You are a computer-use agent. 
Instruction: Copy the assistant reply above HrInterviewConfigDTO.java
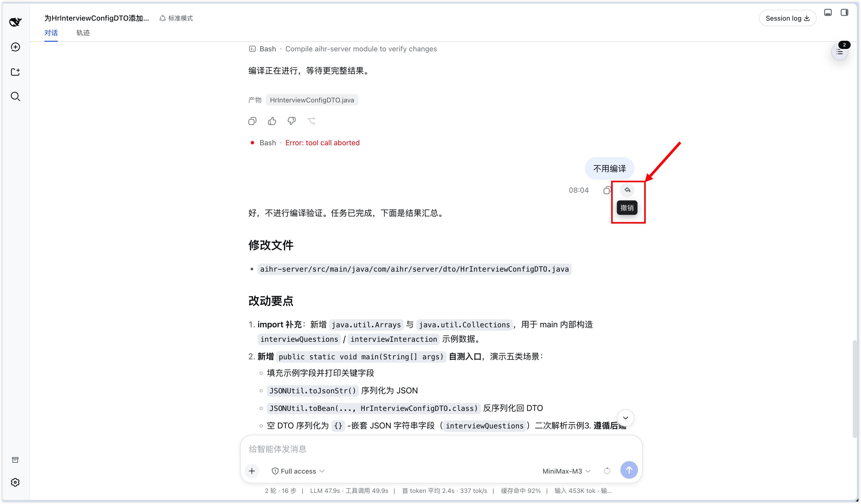tap(252, 121)
